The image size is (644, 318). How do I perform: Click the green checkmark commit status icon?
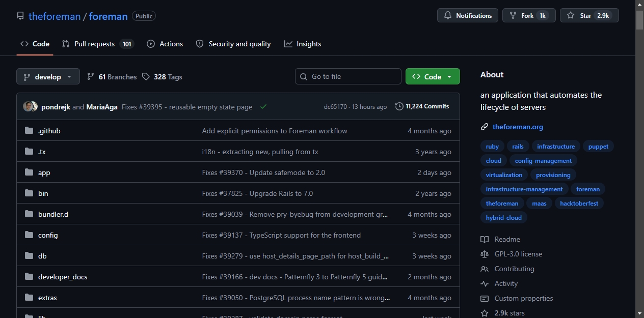click(263, 107)
